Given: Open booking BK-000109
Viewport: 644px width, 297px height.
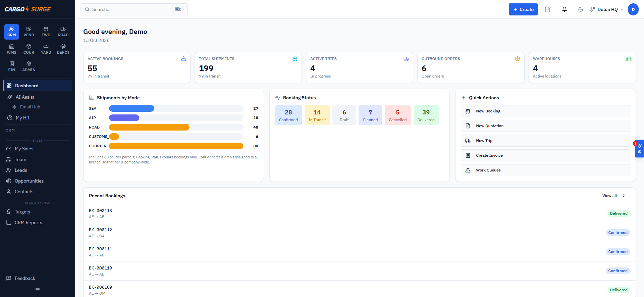Looking at the screenshot, I should (x=360, y=289).
